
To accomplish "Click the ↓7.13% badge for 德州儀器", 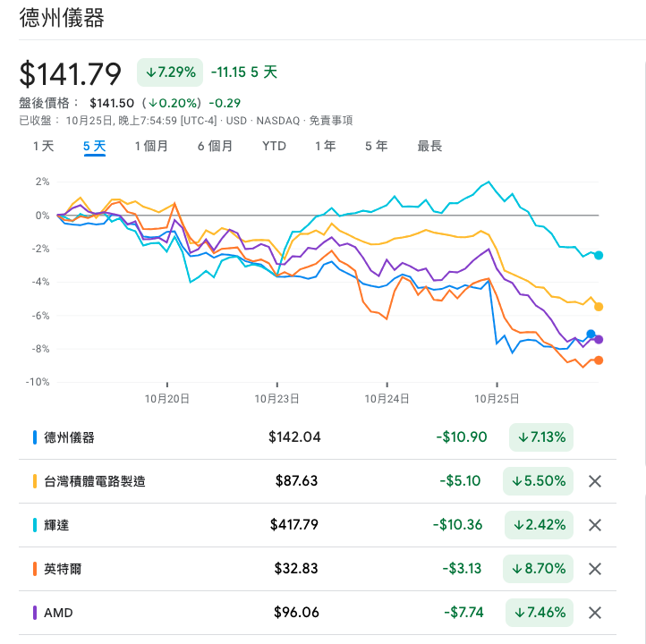I will 541,437.
